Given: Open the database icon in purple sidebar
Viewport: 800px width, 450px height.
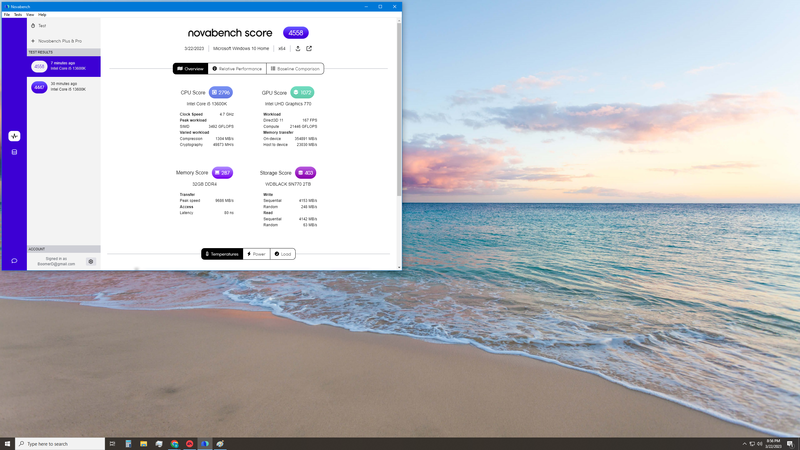Looking at the screenshot, I should coord(14,152).
